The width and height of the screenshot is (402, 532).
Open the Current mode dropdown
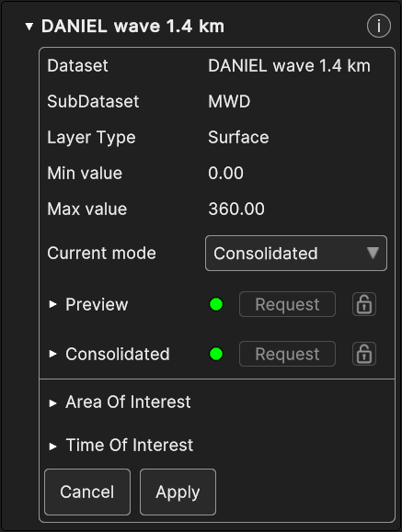coord(296,253)
